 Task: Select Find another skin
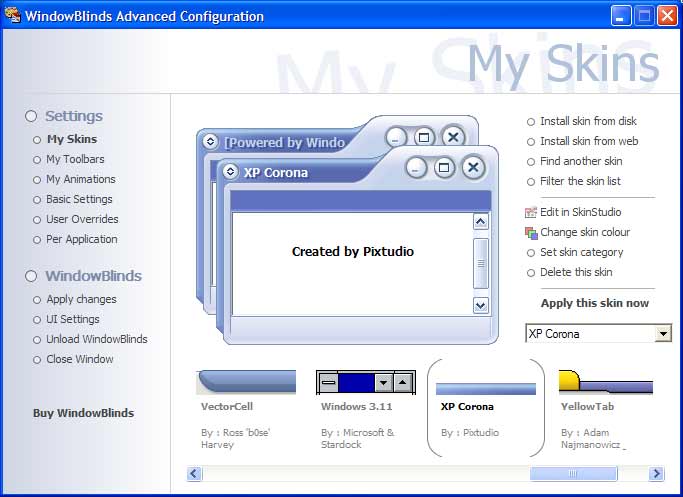(581, 161)
